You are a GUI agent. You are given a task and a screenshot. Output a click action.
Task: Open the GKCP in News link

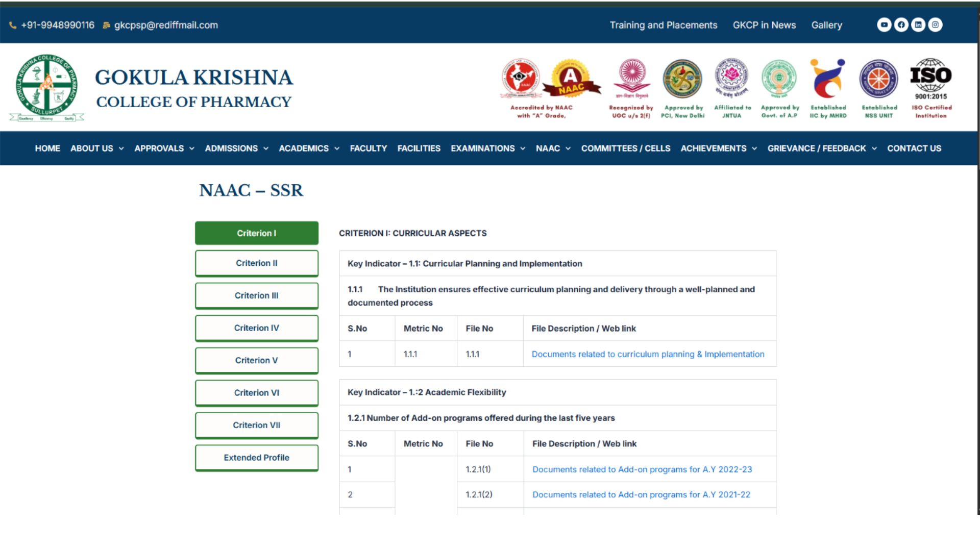point(765,25)
